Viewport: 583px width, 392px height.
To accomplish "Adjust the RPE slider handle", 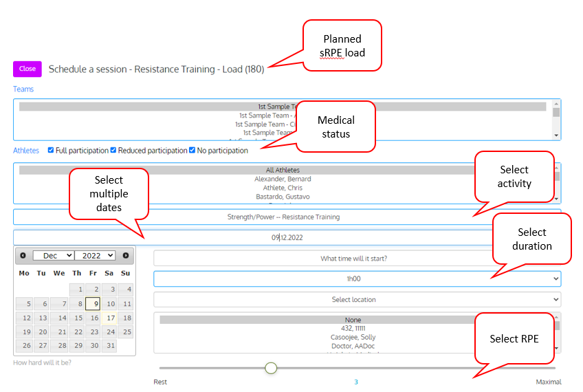I will tap(271, 368).
